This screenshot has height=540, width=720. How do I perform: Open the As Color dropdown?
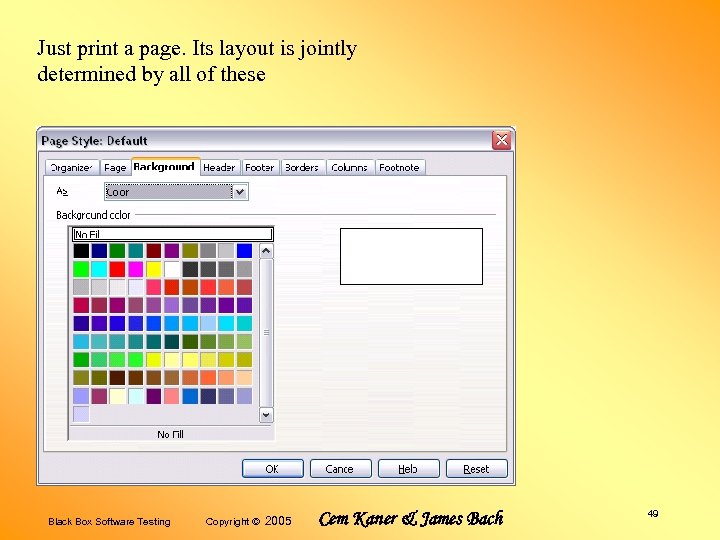pyautogui.click(x=176, y=192)
